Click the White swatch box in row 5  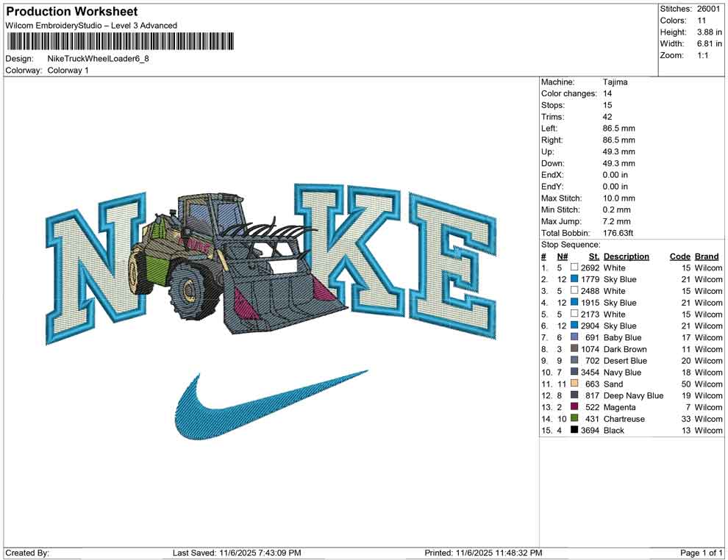574,314
